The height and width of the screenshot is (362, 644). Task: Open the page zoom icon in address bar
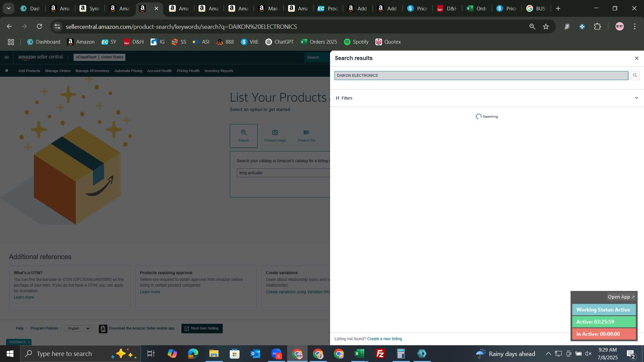click(532, 26)
